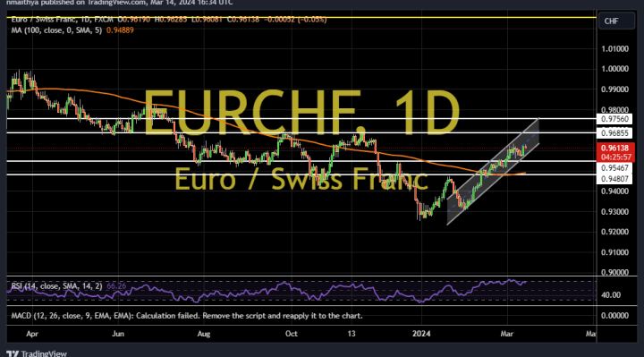Select the 0.96855 horizontal line label

pyautogui.click(x=614, y=133)
